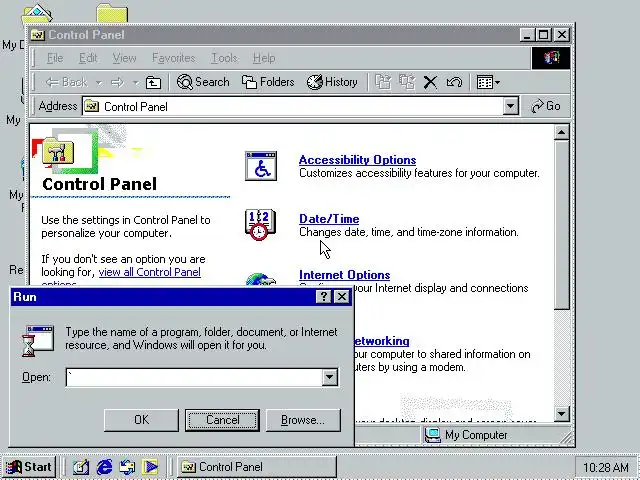Open the Forward history dropdown arrow
The width and height of the screenshot is (640, 480).
[x=135, y=83]
